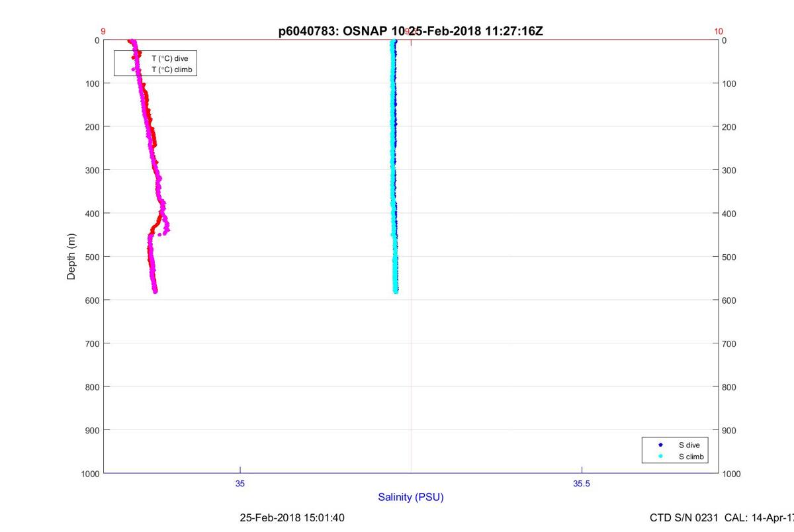The height and width of the screenshot is (532, 794).
Task: Click the 700 tick on left depth axis
Action: [x=93, y=343]
